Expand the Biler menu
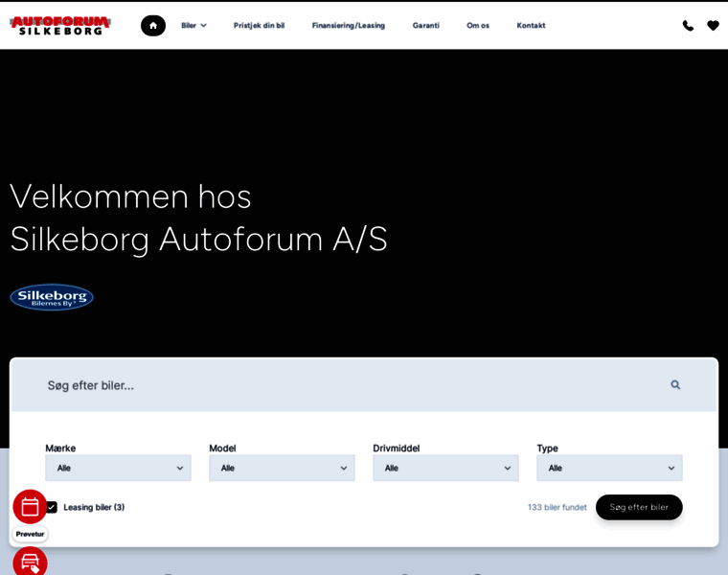728x575 pixels. pos(193,26)
